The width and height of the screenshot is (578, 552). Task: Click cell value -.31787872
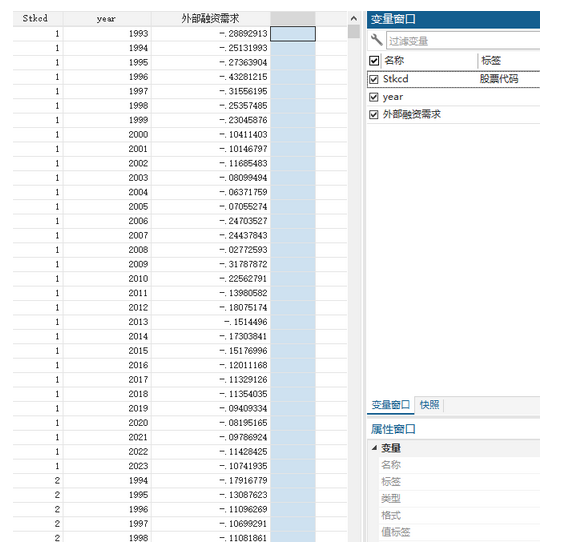[x=243, y=264]
